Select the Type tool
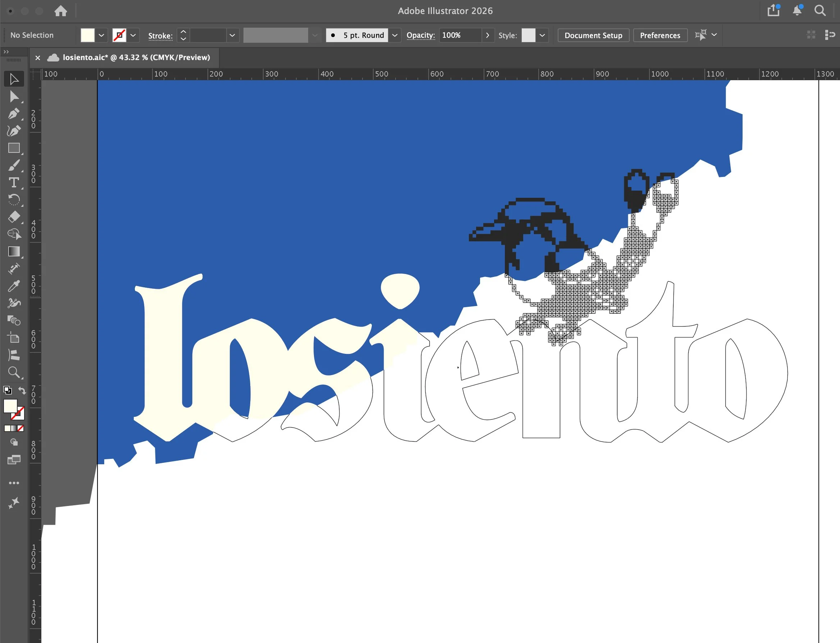840x643 pixels. click(x=14, y=183)
